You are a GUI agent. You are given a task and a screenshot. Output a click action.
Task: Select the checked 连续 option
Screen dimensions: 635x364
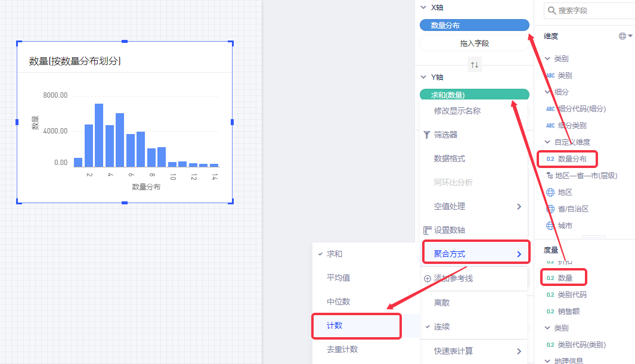442,327
